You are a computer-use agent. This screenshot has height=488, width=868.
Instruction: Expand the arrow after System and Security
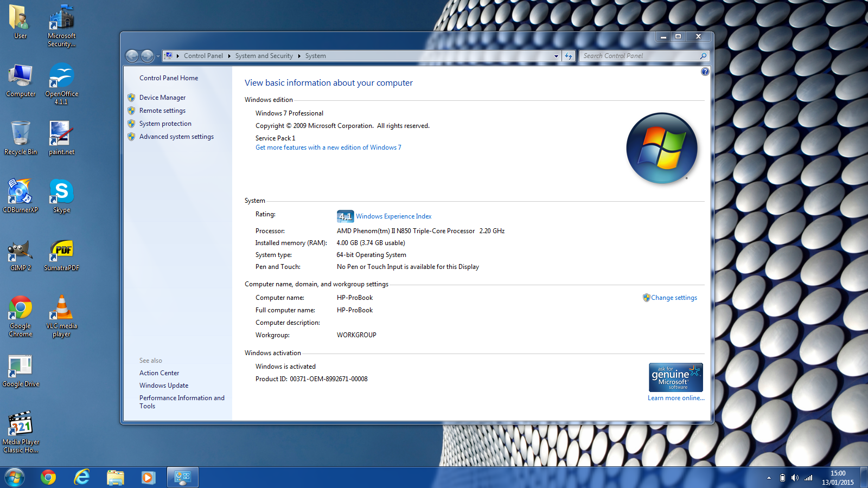[x=299, y=56]
